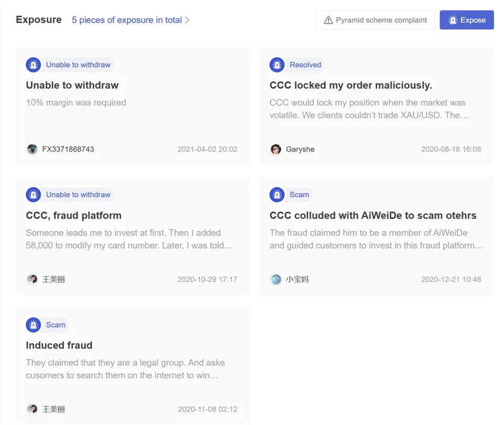Viewport: 504px width, 425px height.
Task: Click the alarm icon on Induced fraud card
Action: (x=33, y=325)
